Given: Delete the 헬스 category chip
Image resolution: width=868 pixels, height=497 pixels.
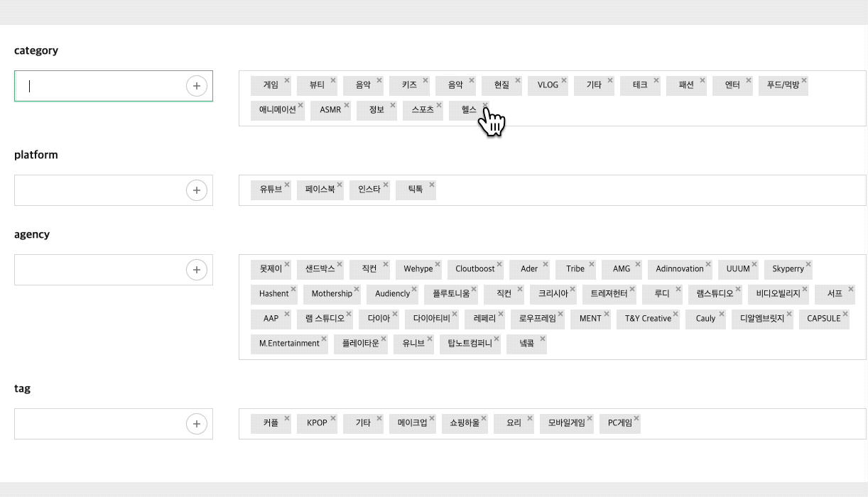Looking at the screenshot, I should point(485,104).
